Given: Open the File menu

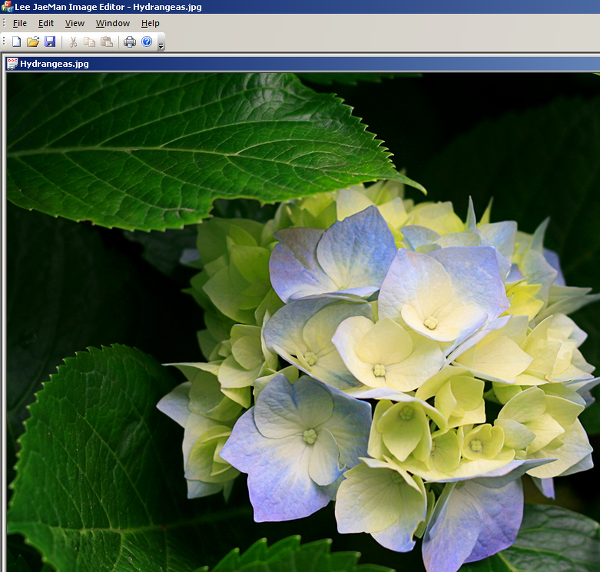Looking at the screenshot, I should pyautogui.click(x=20, y=23).
